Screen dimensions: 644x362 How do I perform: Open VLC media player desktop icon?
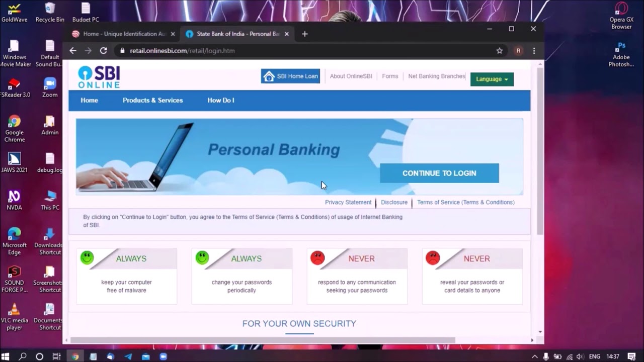click(15, 317)
